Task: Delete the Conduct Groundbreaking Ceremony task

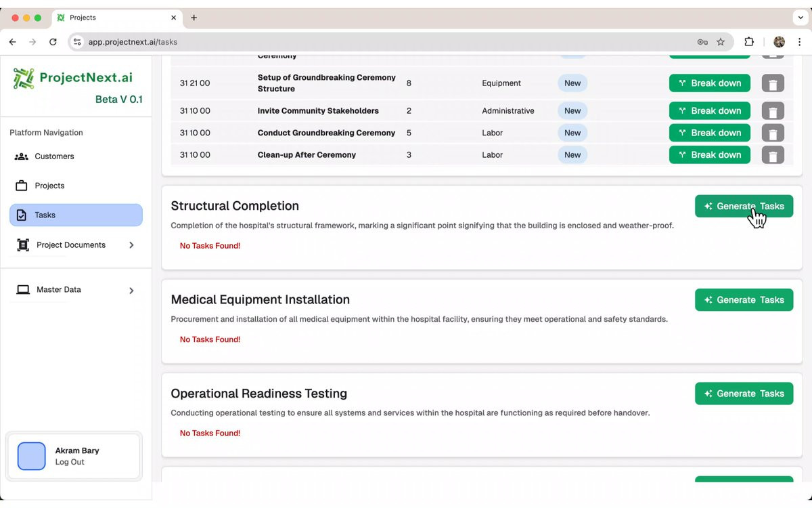Action: click(x=773, y=133)
